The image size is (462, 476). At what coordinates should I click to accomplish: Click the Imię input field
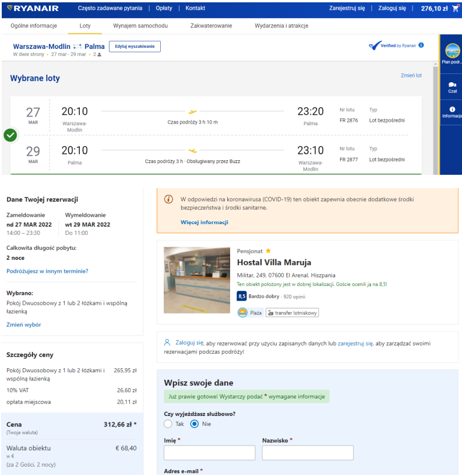(x=210, y=453)
